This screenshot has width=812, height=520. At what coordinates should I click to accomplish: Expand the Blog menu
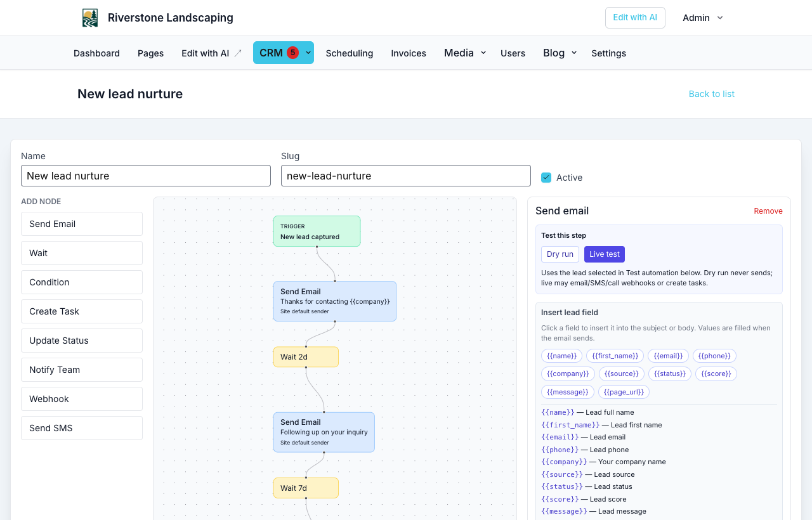pos(560,53)
